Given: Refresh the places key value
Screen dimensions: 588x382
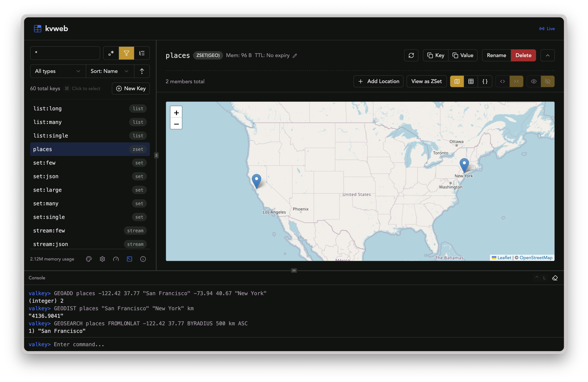Looking at the screenshot, I should tap(411, 55).
